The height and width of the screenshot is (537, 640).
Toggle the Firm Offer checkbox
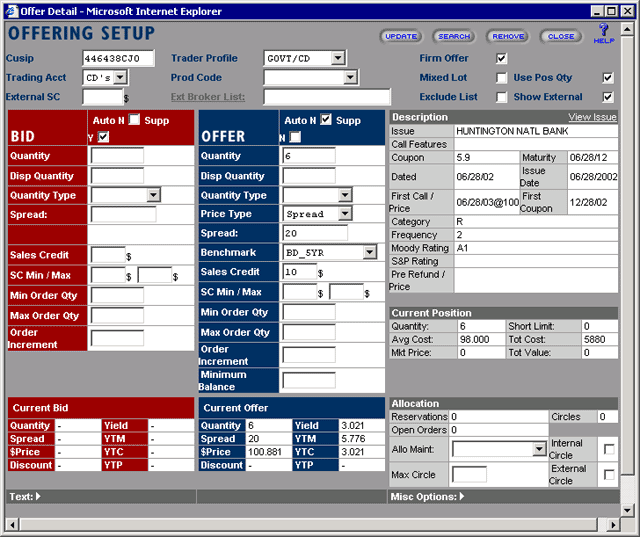502,59
